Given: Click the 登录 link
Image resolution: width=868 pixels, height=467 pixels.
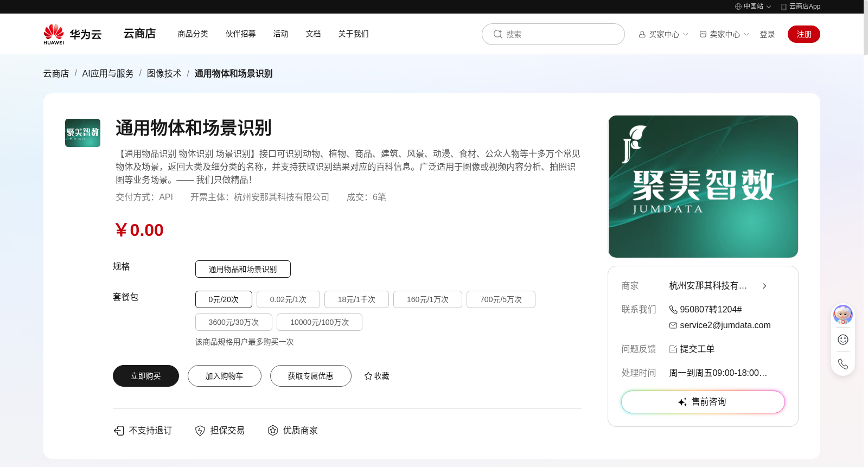Looking at the screenshot, I should (x=767, y=34).
